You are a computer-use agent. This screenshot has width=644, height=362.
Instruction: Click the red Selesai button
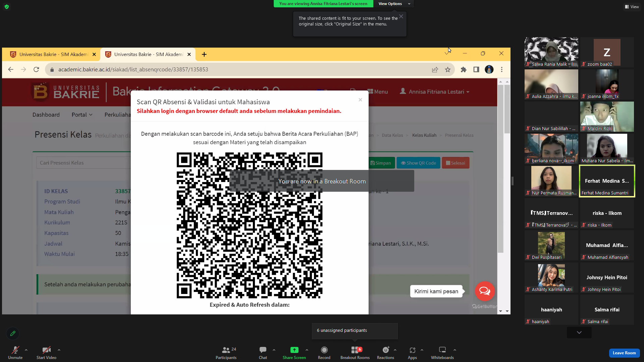coord(456,163)
